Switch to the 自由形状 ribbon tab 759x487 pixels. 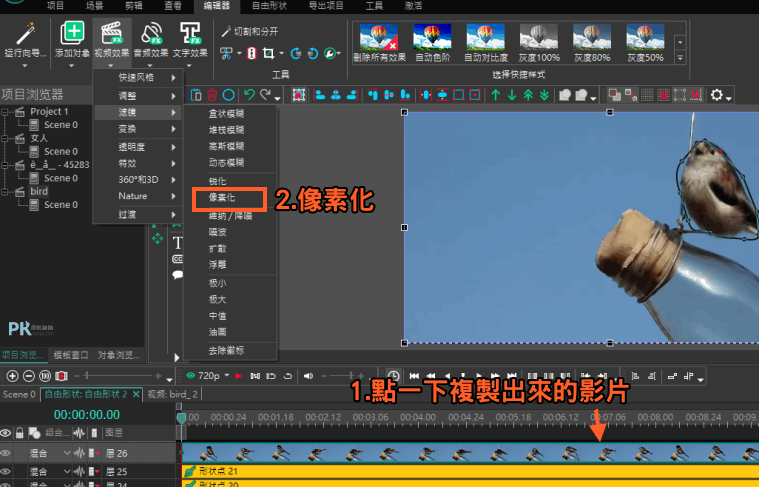(270, 6)
